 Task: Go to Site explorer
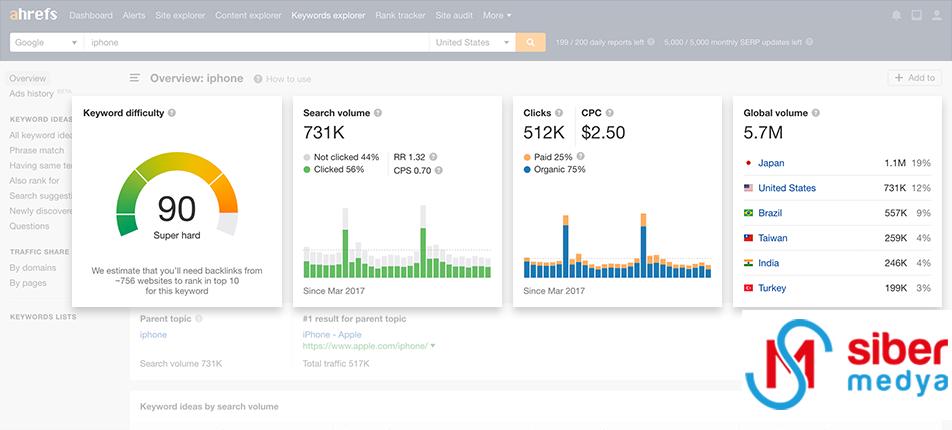pos(180,15)
